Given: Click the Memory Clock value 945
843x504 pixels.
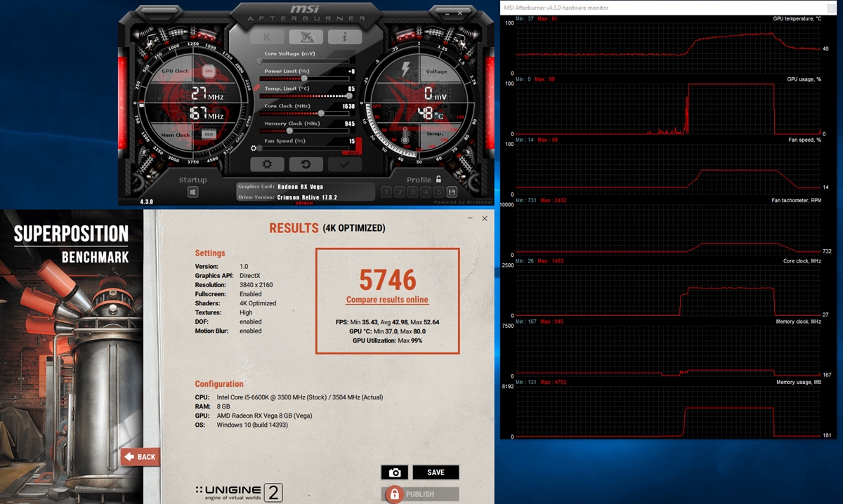Looking at the screenshot, I should point(350,124).
